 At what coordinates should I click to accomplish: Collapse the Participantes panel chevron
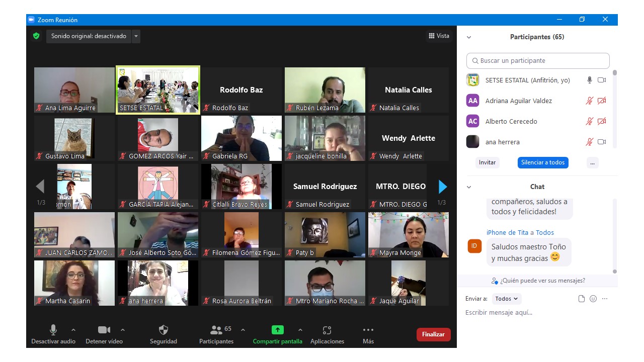[469, 37]
